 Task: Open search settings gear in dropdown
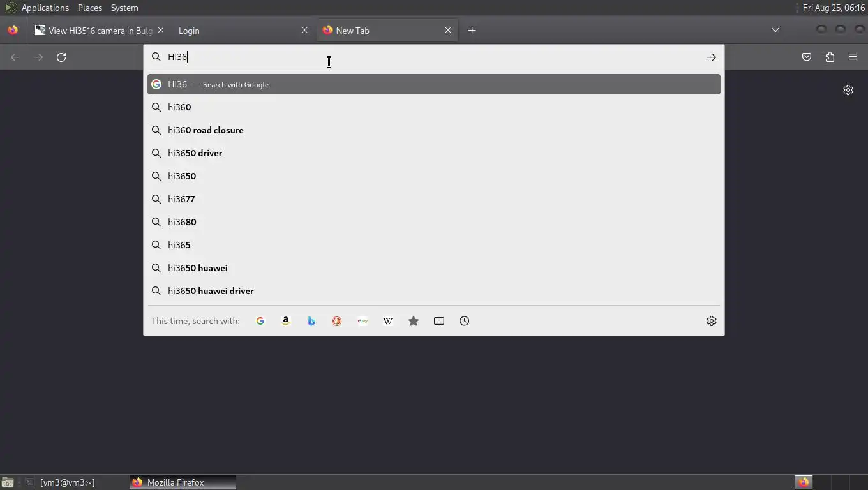click(712, 321)
